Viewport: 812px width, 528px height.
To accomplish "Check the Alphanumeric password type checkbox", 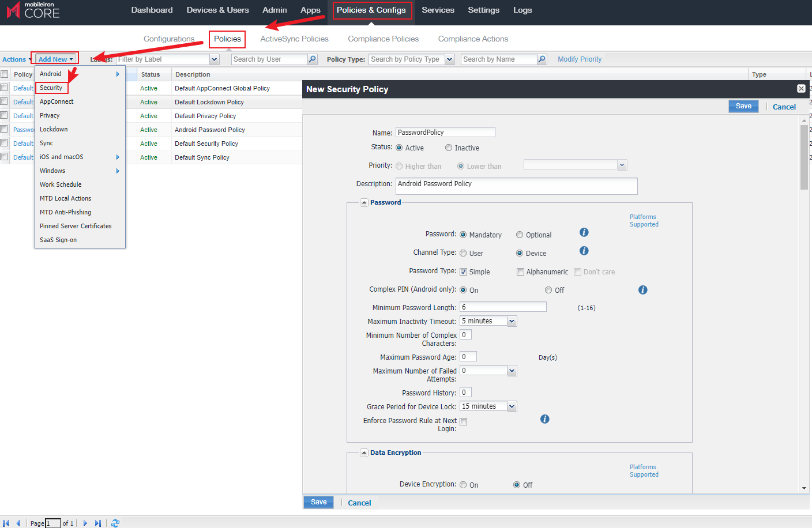I will click(520, 272).
